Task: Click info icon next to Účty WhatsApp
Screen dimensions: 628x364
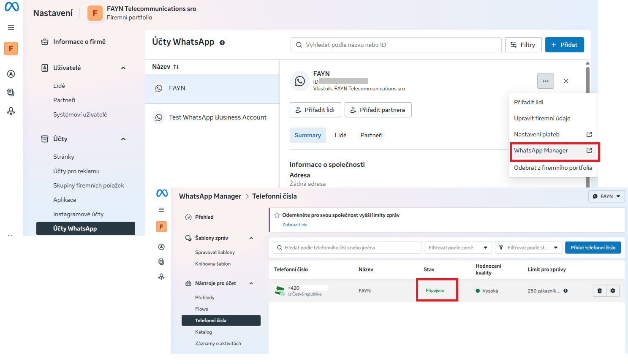Action: point(222,43)
